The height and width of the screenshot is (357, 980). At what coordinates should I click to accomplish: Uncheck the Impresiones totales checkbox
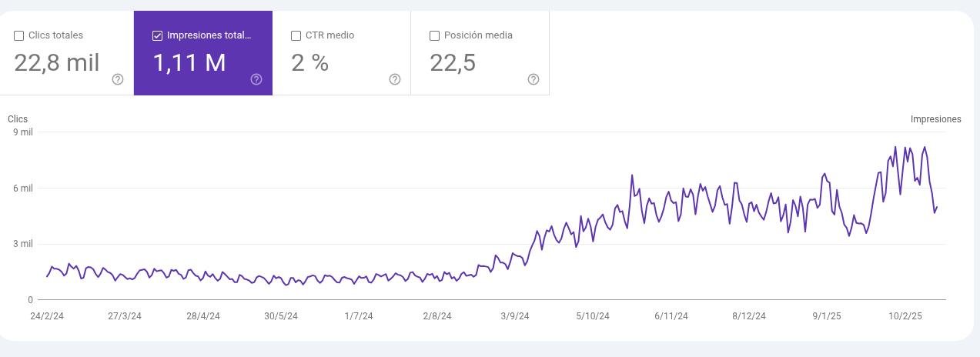(x=158, y=35)
